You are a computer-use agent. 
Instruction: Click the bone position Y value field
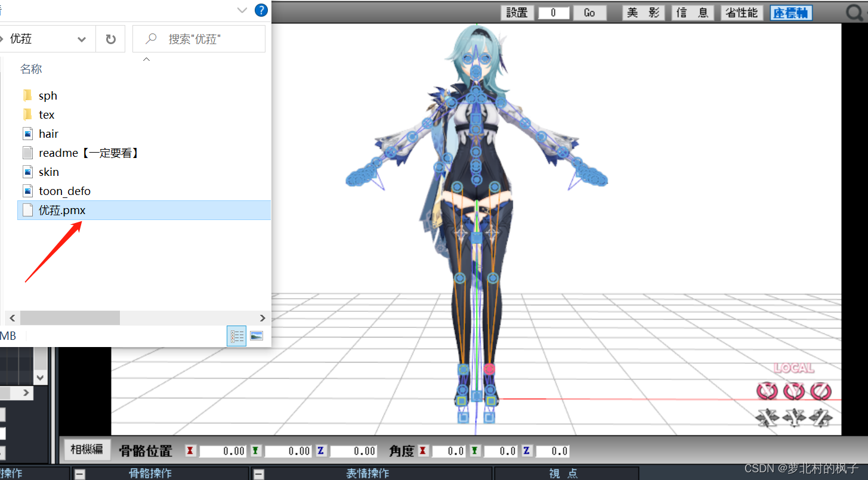288,451
